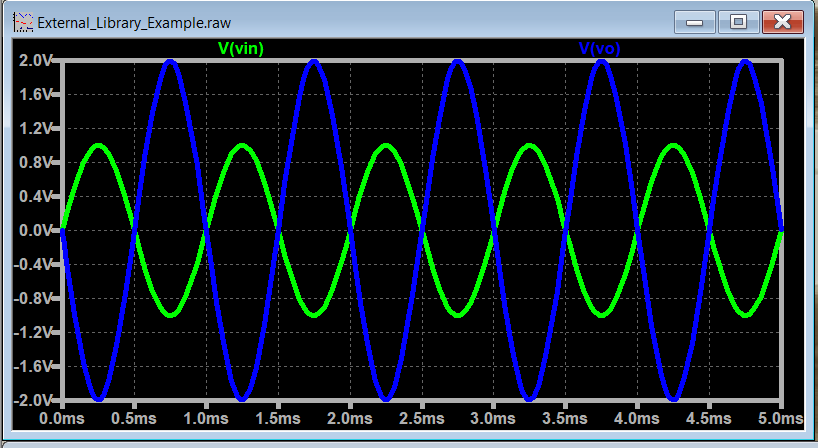Minimize the External_Library_Example.raw window
The width and height of the screenshot is (818, 448).
click(x=696, y=21)
